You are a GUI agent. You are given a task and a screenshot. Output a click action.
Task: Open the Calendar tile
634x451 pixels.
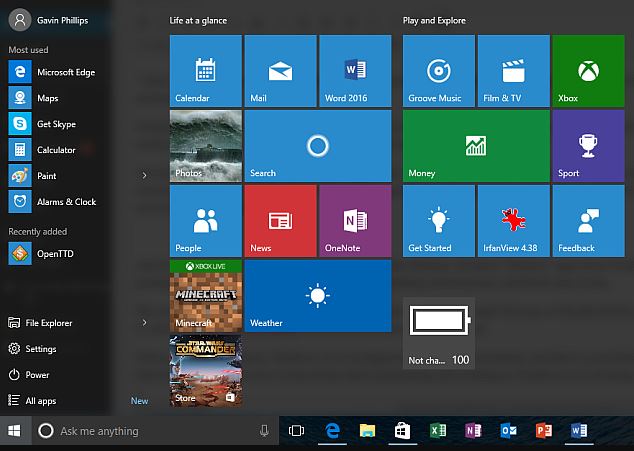point(205,71)
